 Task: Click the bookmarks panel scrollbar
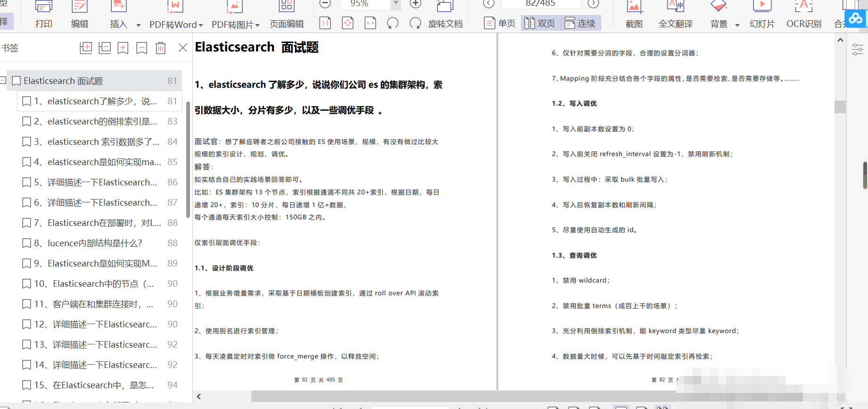188,159
